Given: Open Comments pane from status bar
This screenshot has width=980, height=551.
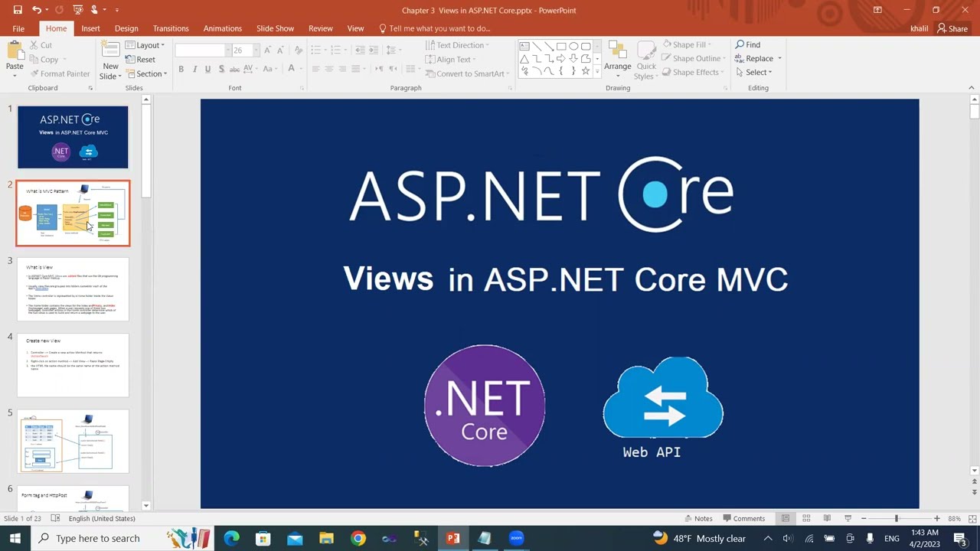Looking at the screenshot, I should coord(743,518).
